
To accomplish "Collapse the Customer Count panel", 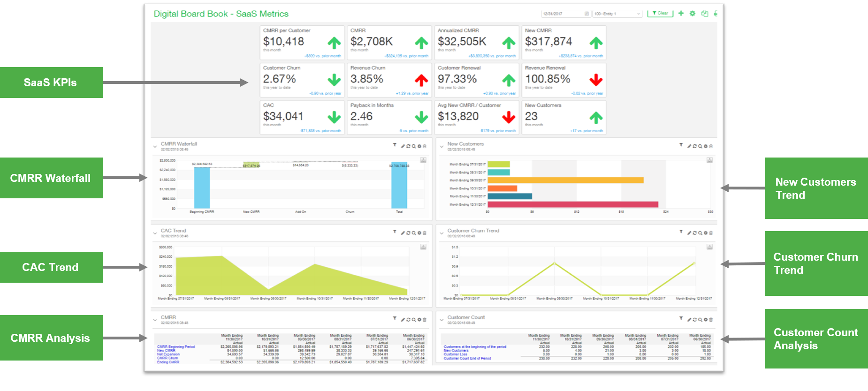I will tap(442, 320).
